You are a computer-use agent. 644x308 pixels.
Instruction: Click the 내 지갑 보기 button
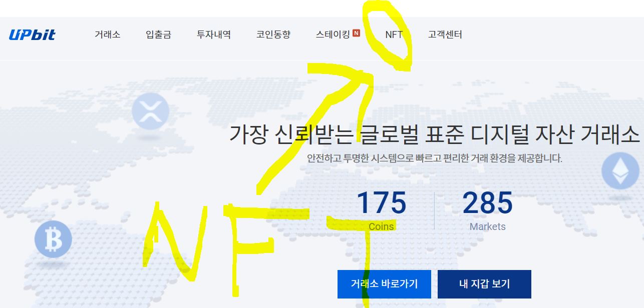click(484, 283)
